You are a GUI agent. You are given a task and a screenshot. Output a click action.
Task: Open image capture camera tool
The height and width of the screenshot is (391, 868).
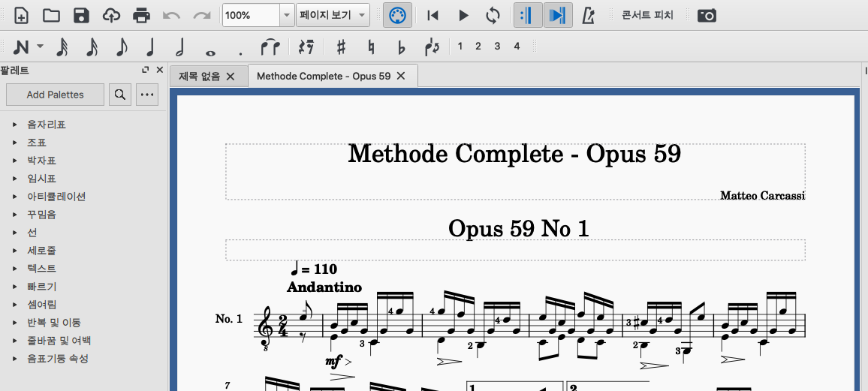(707, 16)
